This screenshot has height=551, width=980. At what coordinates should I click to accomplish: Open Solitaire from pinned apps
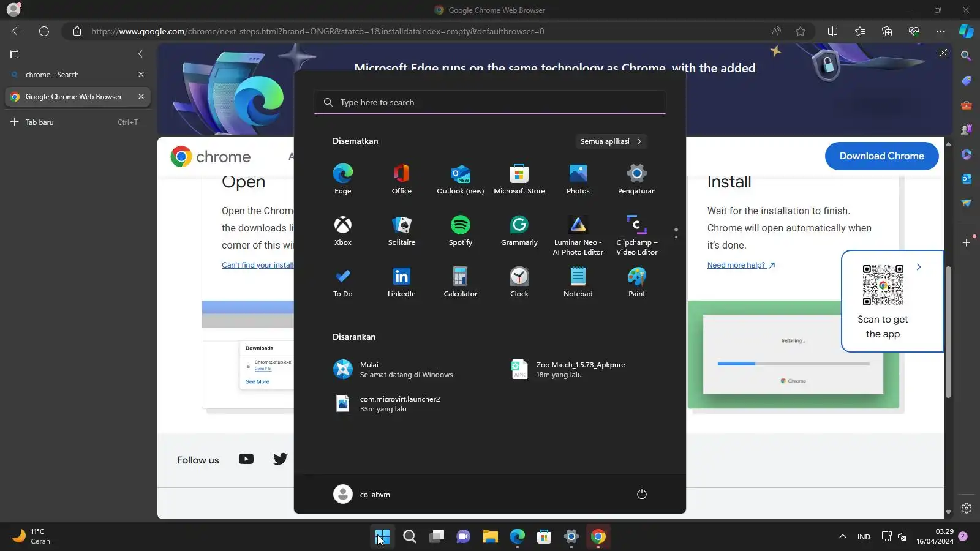[x=402, y=230]
